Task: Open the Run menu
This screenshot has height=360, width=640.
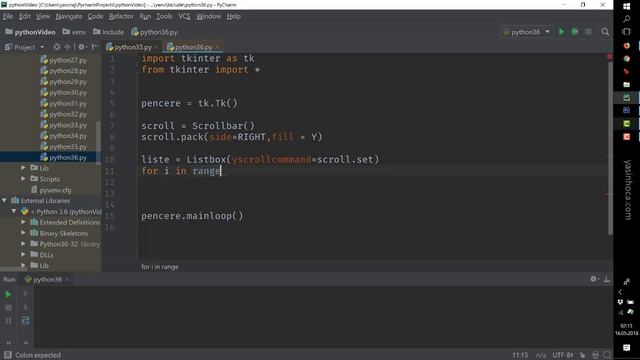Action: (145, 16)
